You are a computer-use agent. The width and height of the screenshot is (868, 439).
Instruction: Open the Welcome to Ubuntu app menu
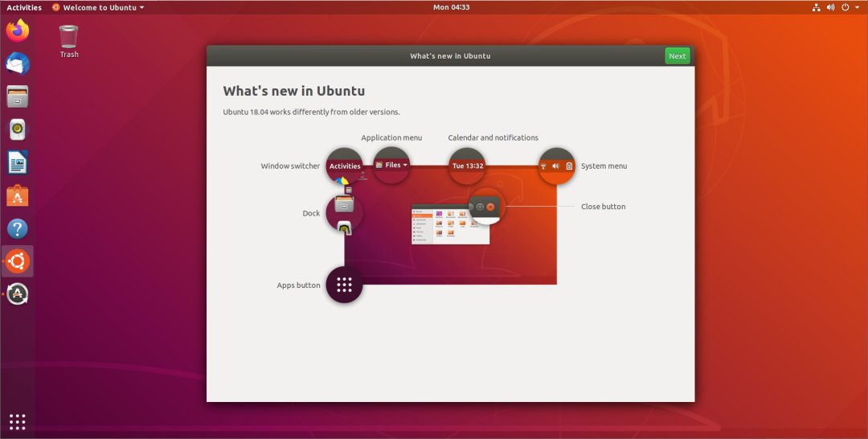coord(98,8)
